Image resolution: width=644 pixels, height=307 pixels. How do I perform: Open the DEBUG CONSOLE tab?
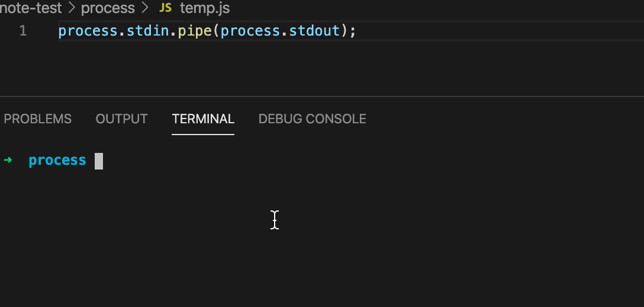[312, 119]
